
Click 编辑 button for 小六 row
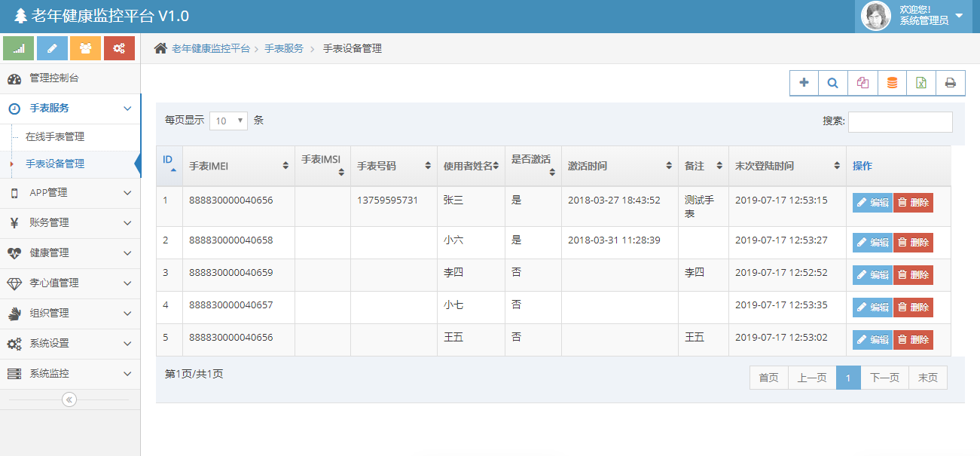[x=872, y=243]
